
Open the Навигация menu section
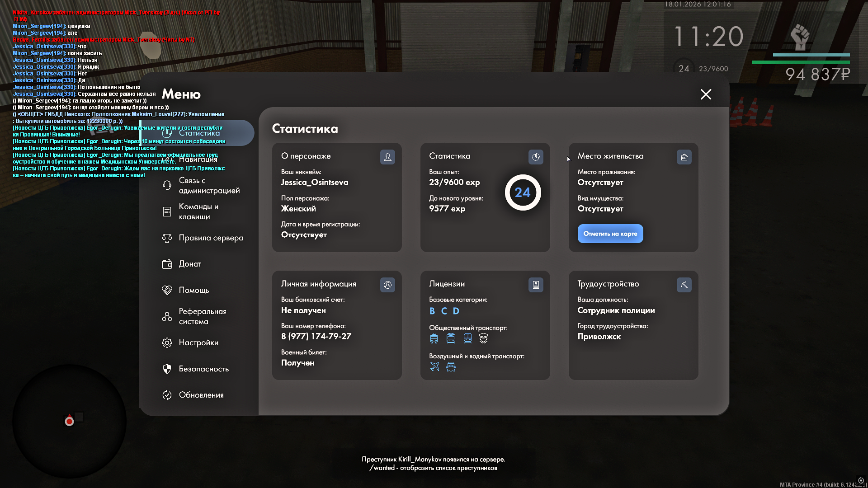tap(198, 159)
